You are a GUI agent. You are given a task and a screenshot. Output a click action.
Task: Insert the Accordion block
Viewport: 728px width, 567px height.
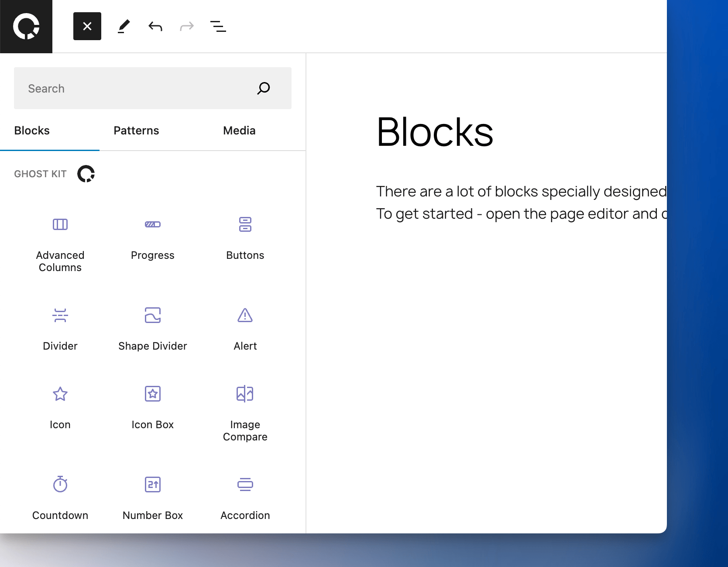(x=245, y=498)
